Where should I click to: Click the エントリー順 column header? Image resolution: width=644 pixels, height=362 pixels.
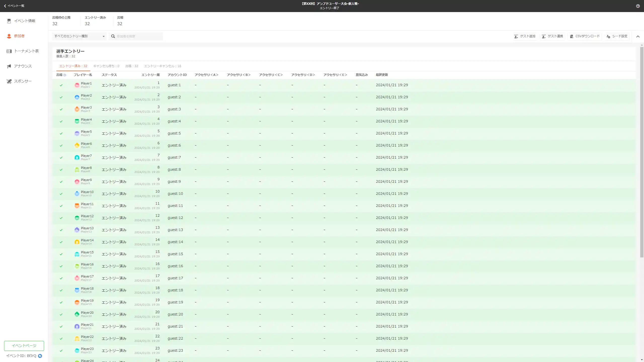(x=150, y=75)
